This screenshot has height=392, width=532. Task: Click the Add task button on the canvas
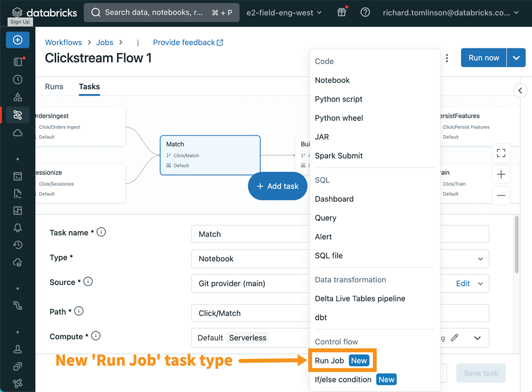pos(278,186)
